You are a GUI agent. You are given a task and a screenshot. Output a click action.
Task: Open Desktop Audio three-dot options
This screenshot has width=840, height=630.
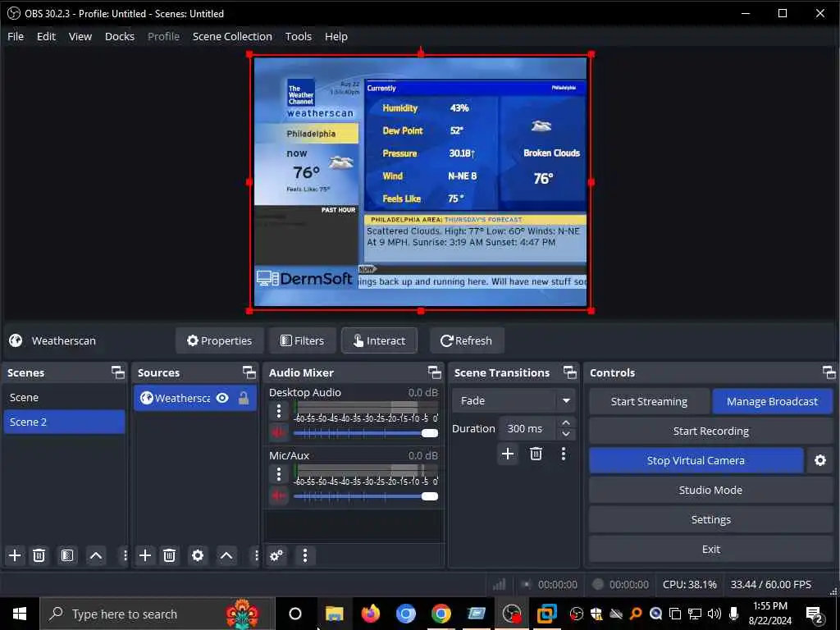[x=279, y=412]
